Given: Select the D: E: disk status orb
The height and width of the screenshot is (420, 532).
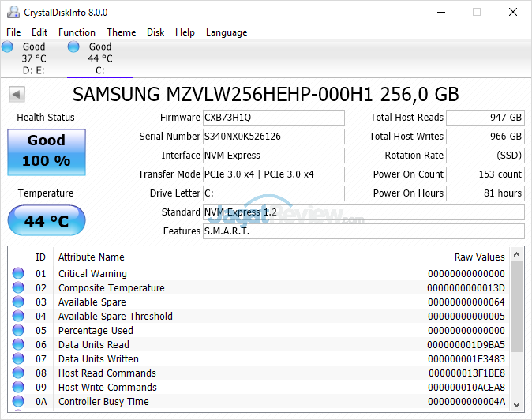Looking at the screenshot, I should coord(8,47).
